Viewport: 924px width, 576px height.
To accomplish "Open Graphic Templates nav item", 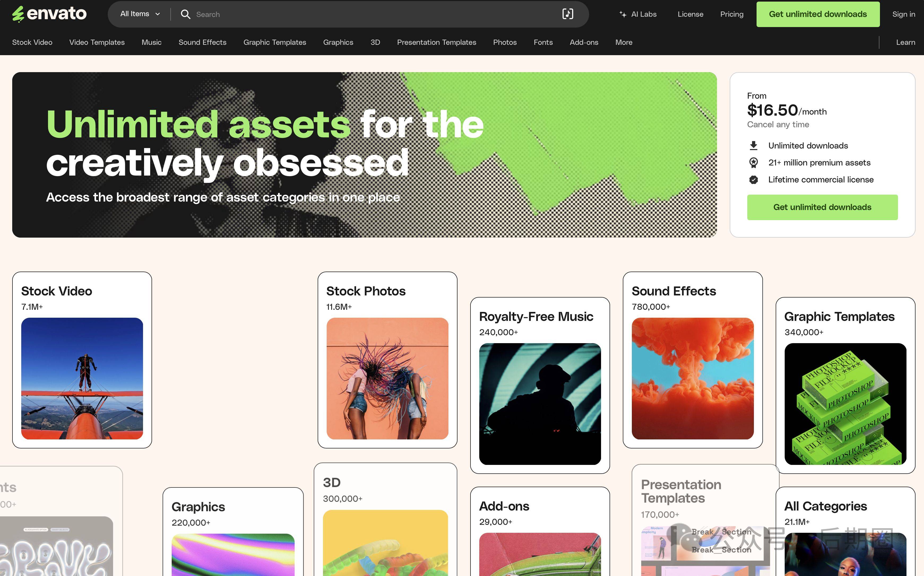I will 274,42.
